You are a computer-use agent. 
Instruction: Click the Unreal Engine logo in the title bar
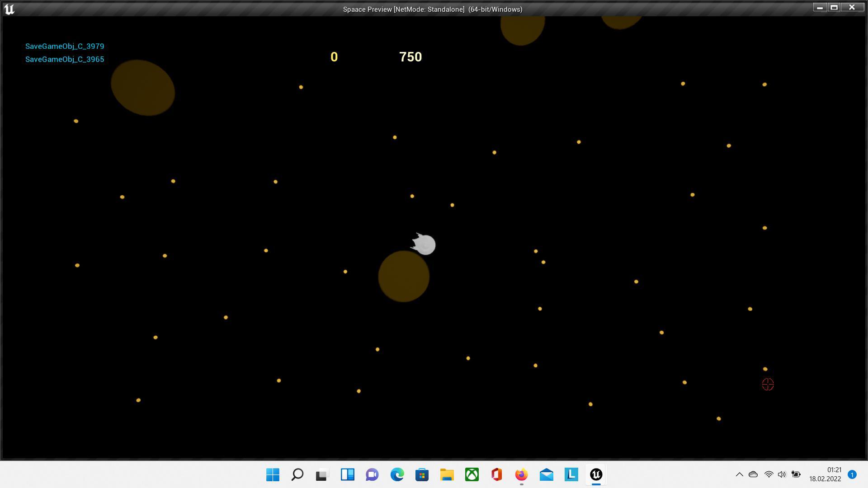pos(9,9)
